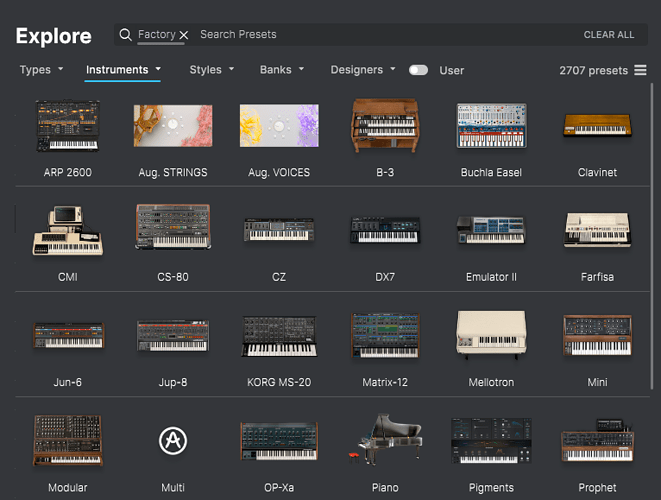Choose the KORG MS-20 instrument

[279, 336]
